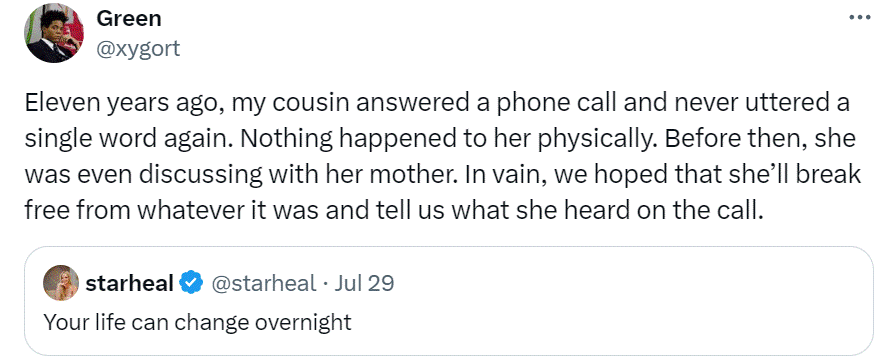
Task: Open Green's profile via display name
Action: (x=129, y=19)
